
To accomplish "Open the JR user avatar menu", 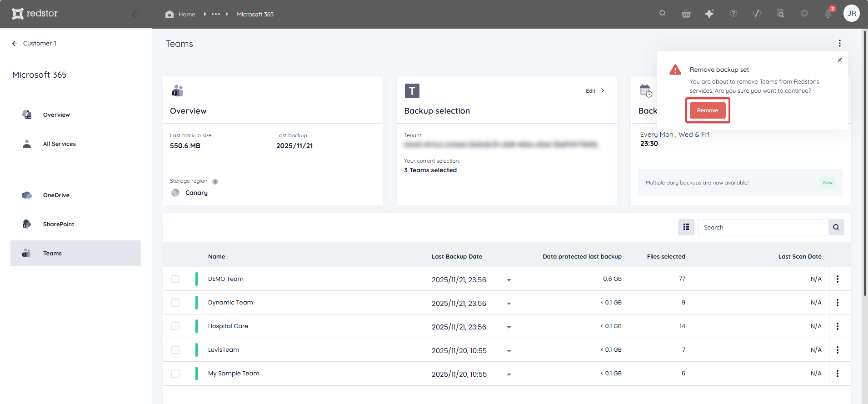I will [852, 13].
